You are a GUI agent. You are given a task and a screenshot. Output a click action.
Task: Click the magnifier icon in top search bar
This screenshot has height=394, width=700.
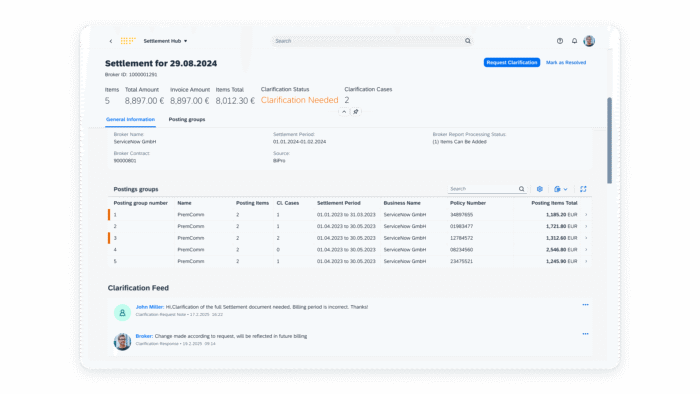pos(468,41)
